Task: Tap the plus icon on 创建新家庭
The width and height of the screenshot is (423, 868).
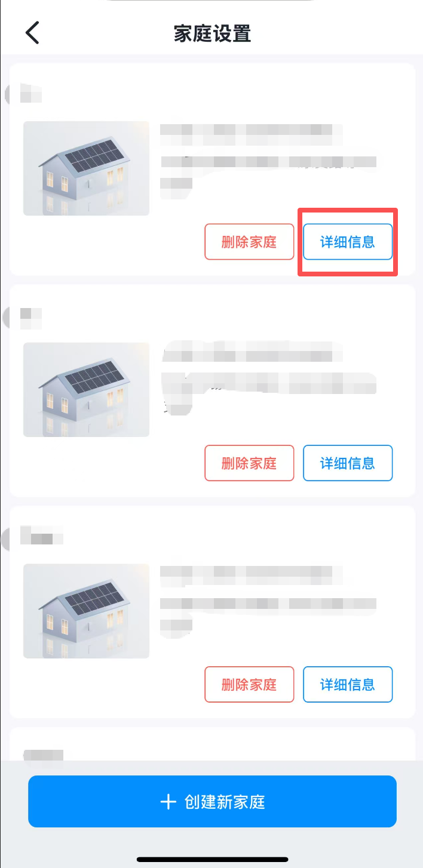Action: (168, 802)
